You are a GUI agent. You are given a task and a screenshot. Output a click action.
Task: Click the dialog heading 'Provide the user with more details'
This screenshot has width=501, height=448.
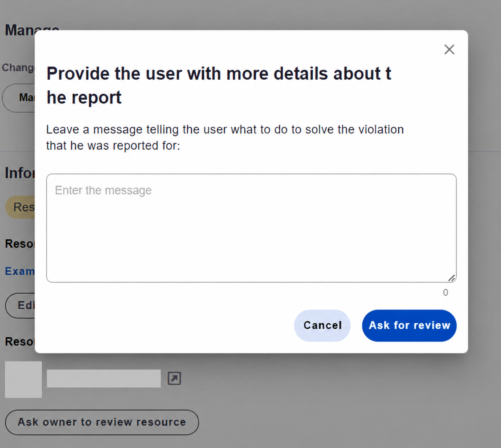pyautogui.click(x=219, y=85)
